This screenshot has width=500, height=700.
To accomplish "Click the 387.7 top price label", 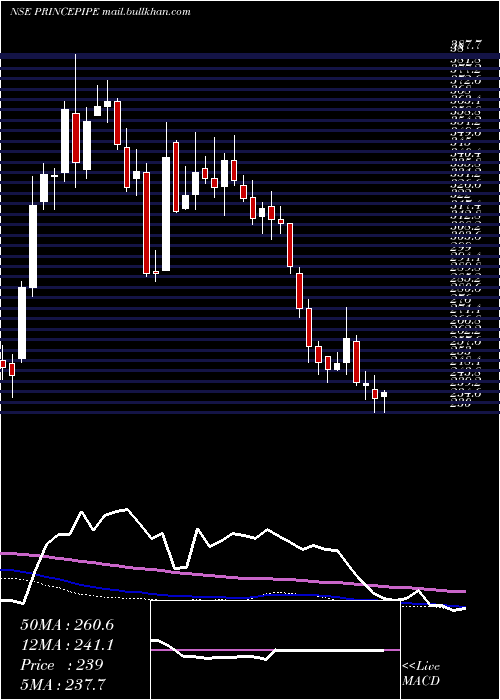I will pos(466,45).
